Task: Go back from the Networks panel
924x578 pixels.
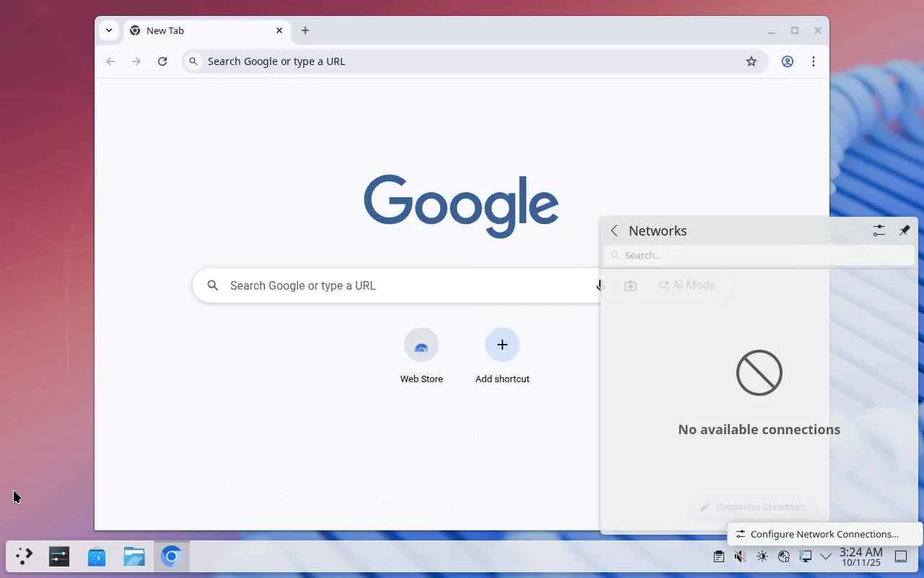Action: [614, 230]
